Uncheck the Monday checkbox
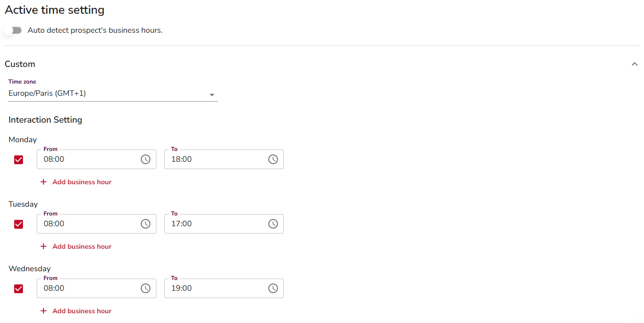Screen dimensions: 644x323 19,160
